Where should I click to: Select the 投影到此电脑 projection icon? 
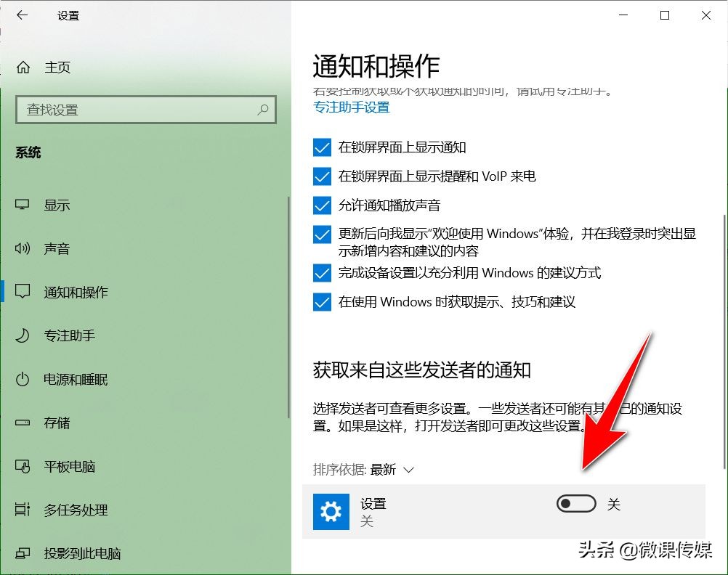tap(23, 554)
